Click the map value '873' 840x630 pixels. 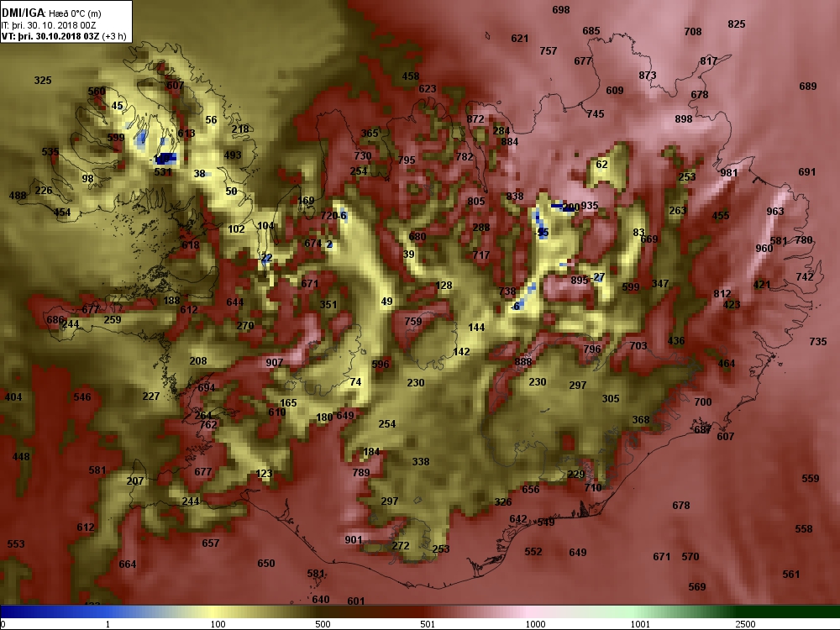point(648,76)
